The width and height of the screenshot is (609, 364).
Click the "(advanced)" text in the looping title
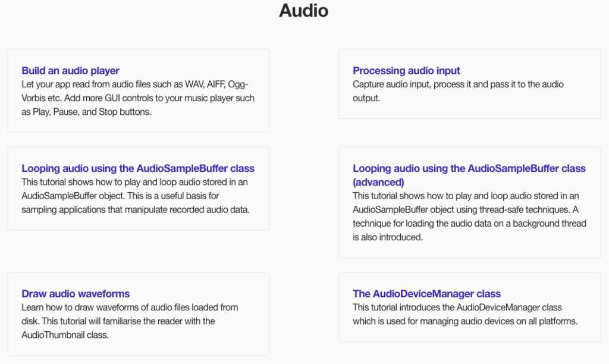378,182
